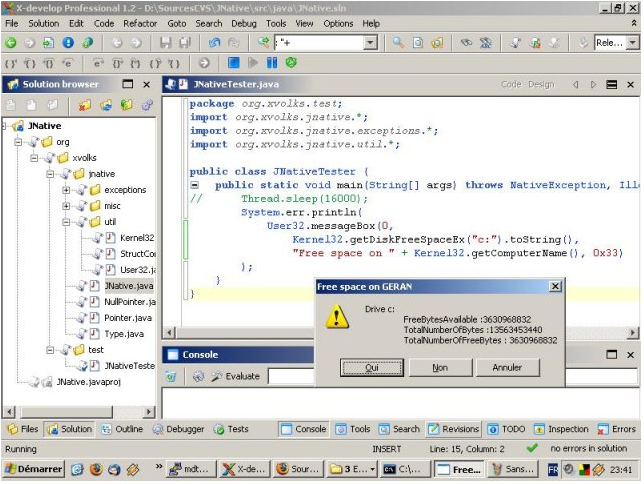Image resolution: width=644 pixels, height=484 pixels.
Task: Switch to the Outline tab
Action: [122, 429]
